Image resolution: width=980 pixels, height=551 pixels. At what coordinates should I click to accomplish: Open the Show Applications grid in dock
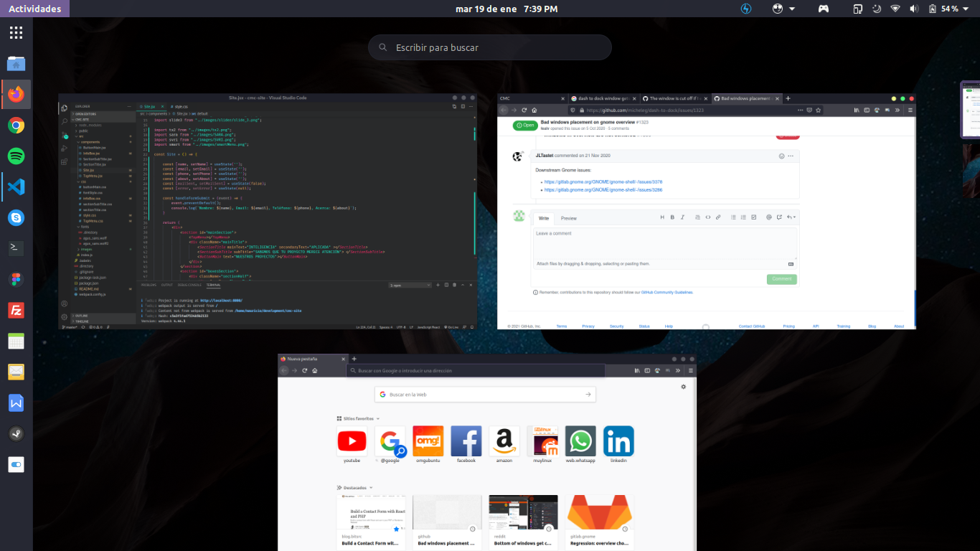click(x=16, y=32)
